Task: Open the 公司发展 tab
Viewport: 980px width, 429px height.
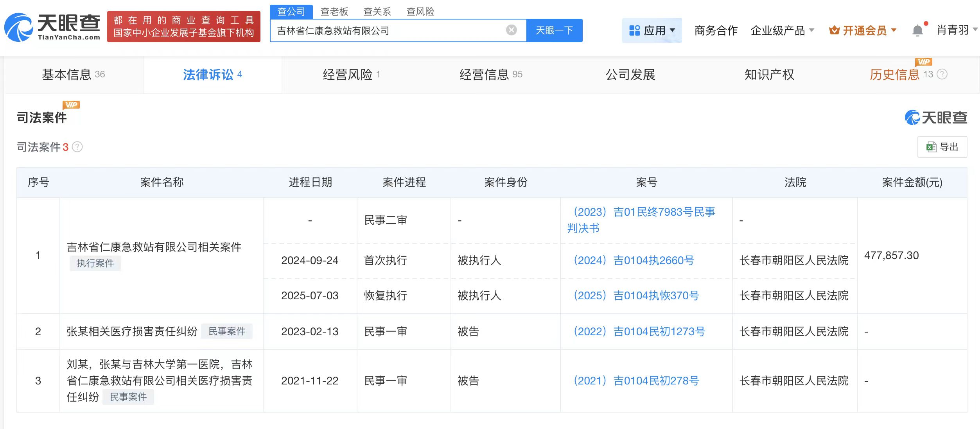Action: click(630, 75)
